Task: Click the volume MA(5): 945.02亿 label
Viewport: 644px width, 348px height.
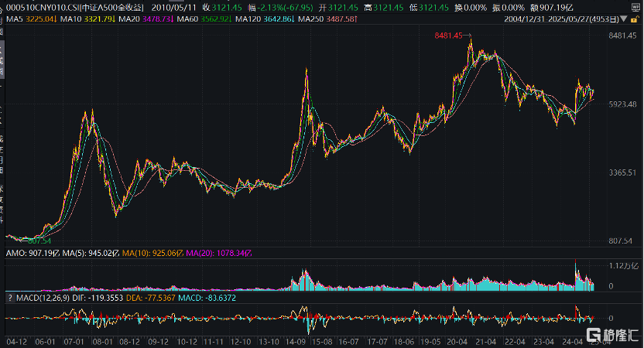Action: [x=91, y=253]
